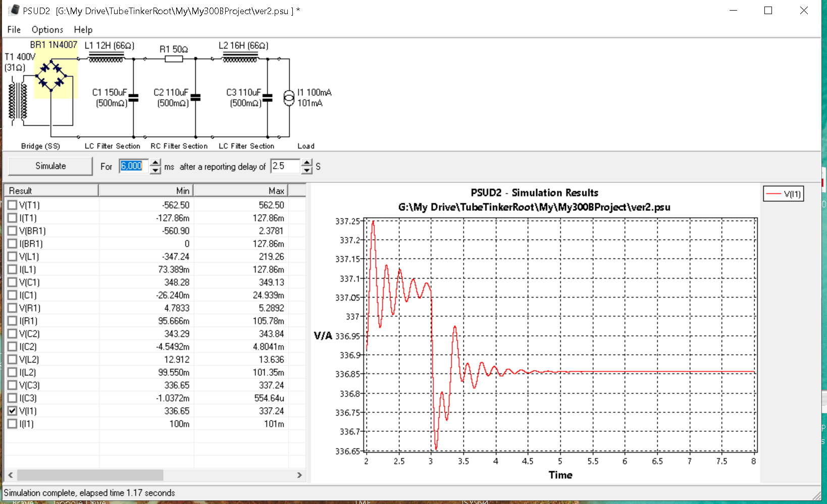827x504 pixels.
Task: Click the Simulate button
Action: click(50, 166)
